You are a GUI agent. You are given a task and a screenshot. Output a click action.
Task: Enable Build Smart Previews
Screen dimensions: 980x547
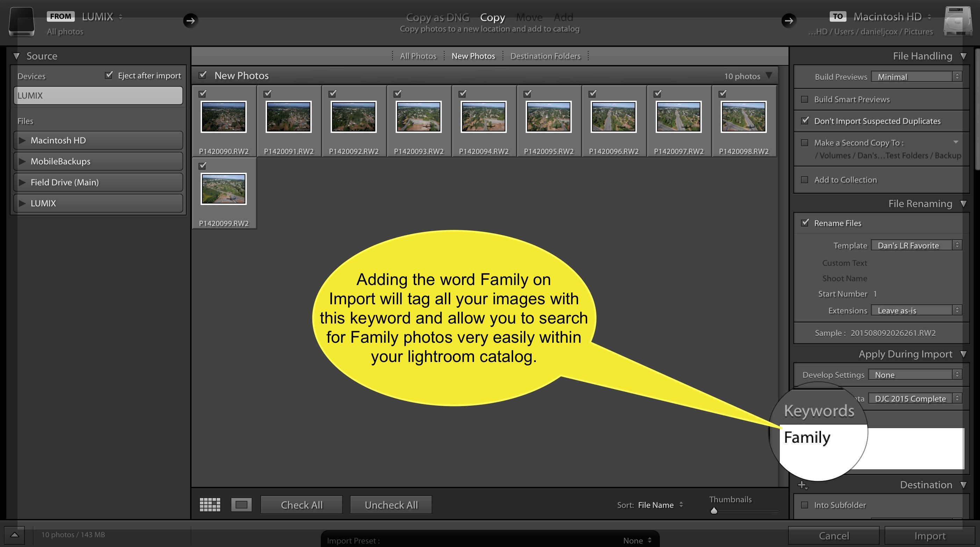(x=804, y=99)
